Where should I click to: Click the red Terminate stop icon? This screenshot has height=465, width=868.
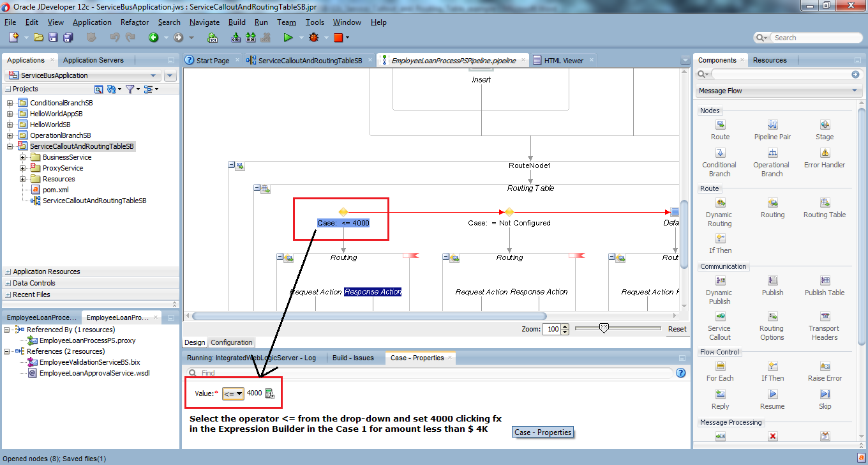pyautogui.click(x=338, y=38)
